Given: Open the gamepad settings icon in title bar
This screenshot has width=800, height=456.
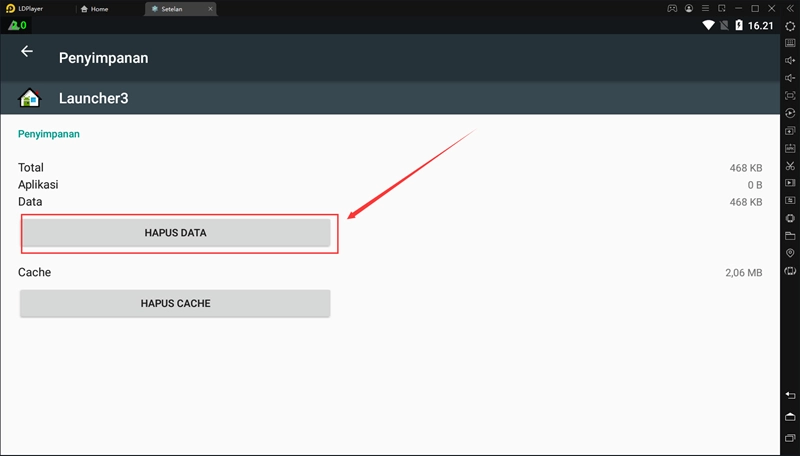Looking at the screenshot, I should tap(672, 8).
